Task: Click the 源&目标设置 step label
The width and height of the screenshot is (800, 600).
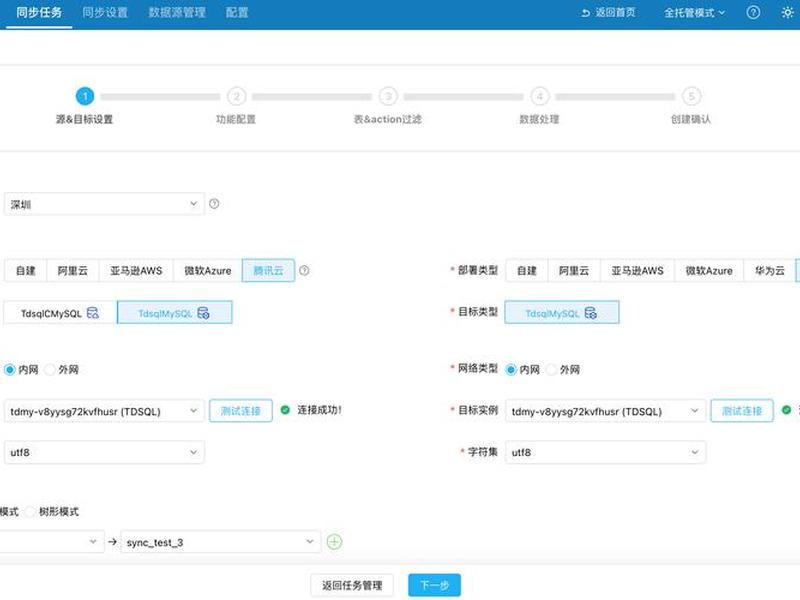Action: [x=84, y=119]
